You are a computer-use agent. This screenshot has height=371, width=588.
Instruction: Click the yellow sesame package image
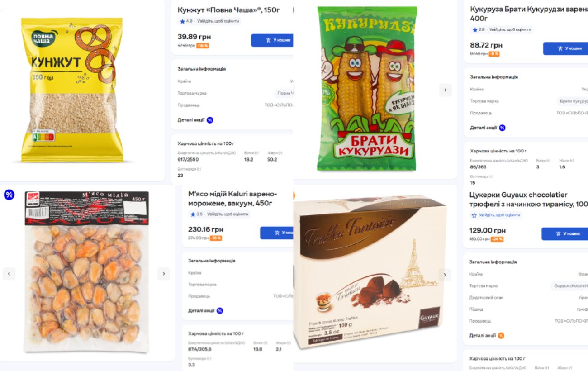click(x=72, y=90)
